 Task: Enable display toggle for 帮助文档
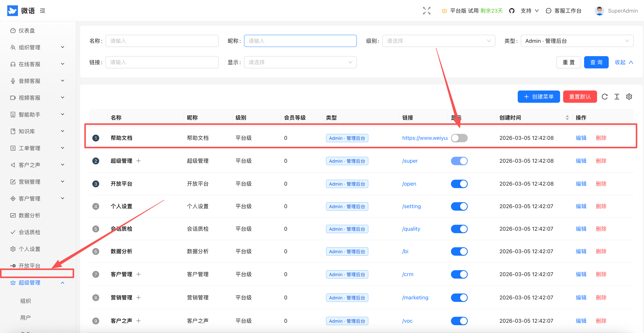(x=459, y=138)
